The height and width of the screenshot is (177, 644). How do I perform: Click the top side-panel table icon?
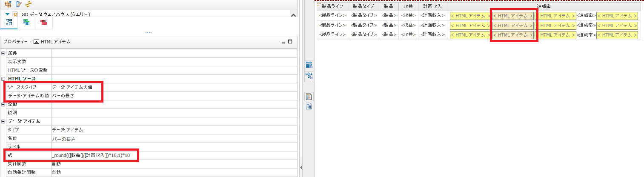pyautogui.click(x=309, y=65)
